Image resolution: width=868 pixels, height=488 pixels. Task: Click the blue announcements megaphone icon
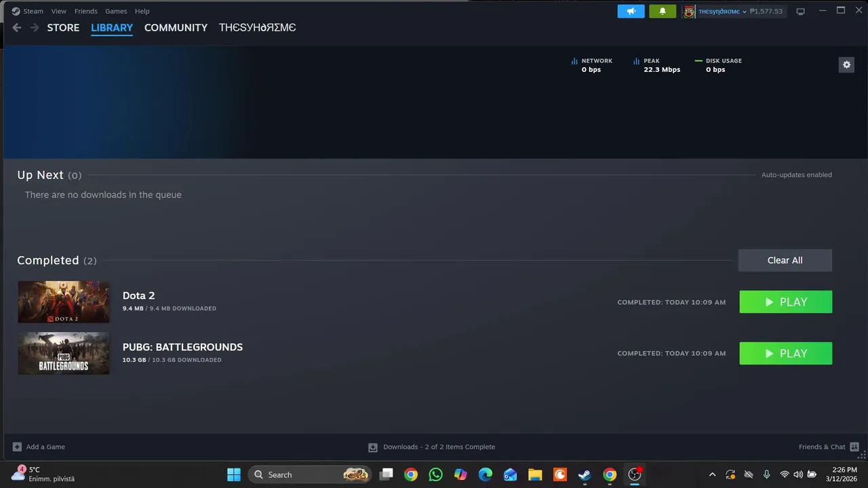pos(631,11)
